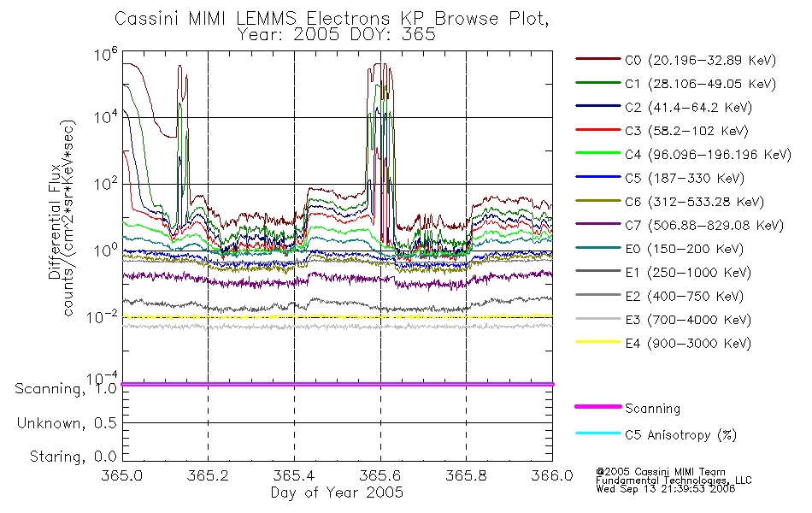This screenshot has width=812, height=513.
Task: Click the 'Scanning, 1.0' axis label
Action: [x=66, y=389]
